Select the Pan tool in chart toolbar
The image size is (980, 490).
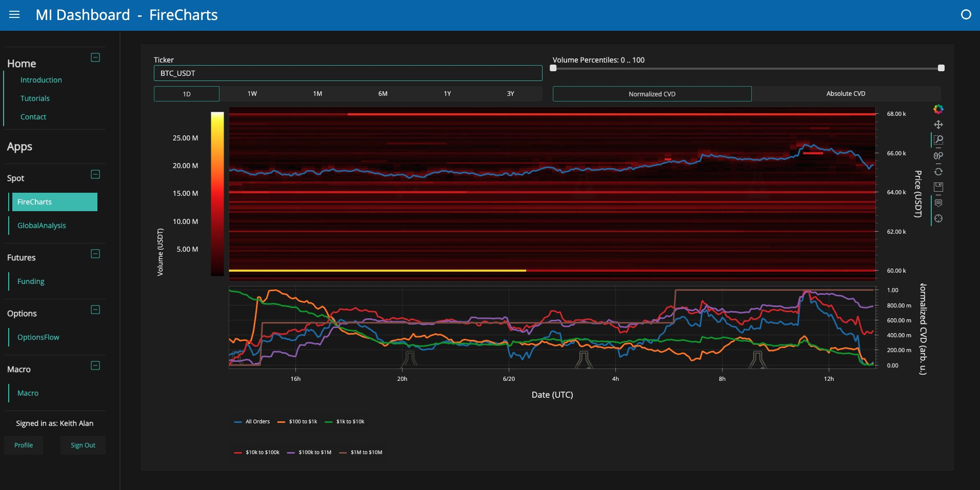(938, 125)
